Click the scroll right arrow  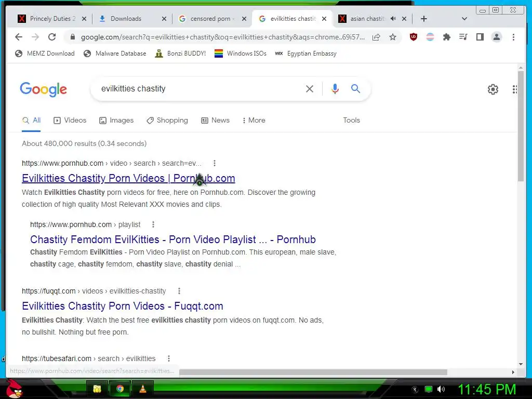(513, 372)
